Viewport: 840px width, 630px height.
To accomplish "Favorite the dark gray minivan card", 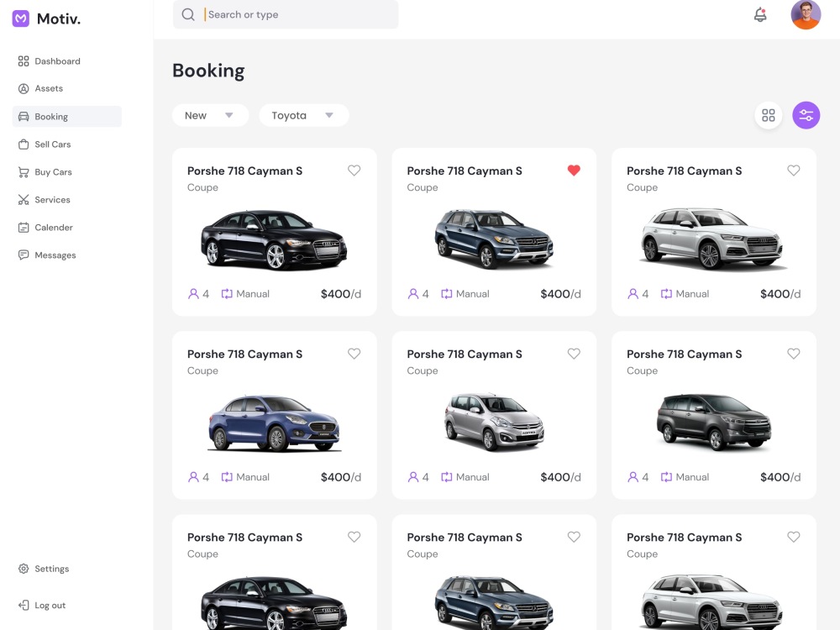I will click(794, 354).
